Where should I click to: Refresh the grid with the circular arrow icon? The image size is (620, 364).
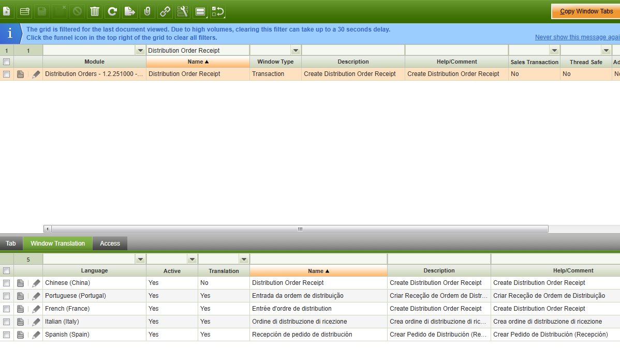(112, 11)
